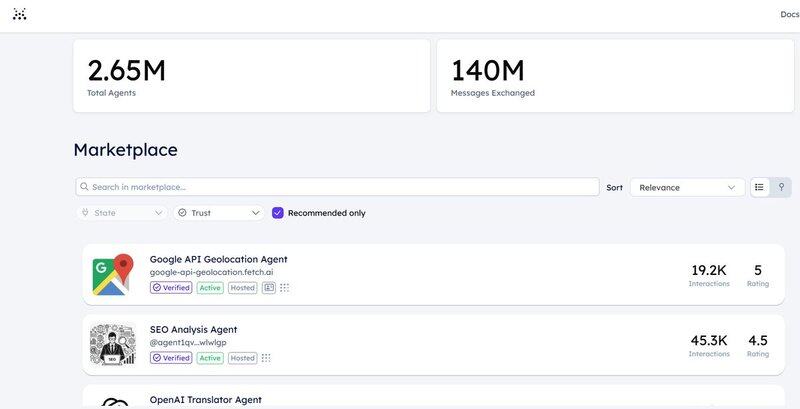Screen dimensions: 800x409
Task: Click Verified badge on Geolocation Agent
Action: (x=171, y=288)
